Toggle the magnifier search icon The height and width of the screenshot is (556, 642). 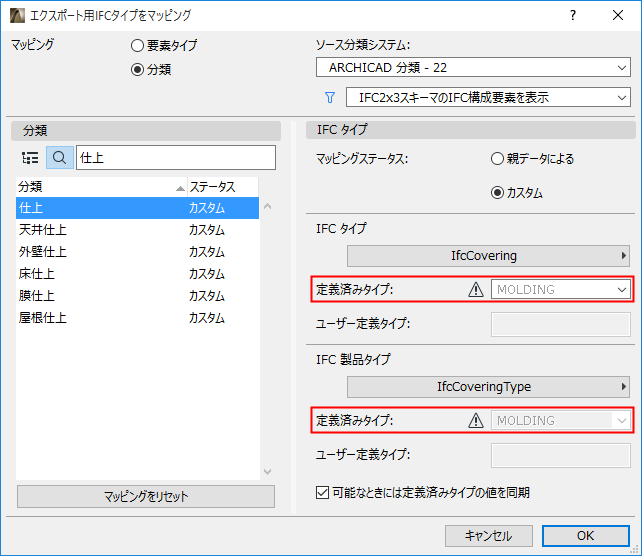(x=60, y=158)
